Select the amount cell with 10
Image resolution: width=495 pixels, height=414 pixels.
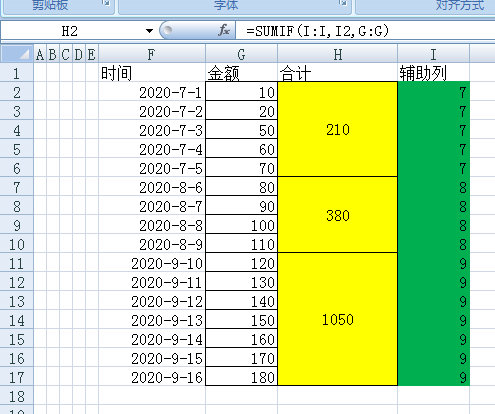pos(241,91)
